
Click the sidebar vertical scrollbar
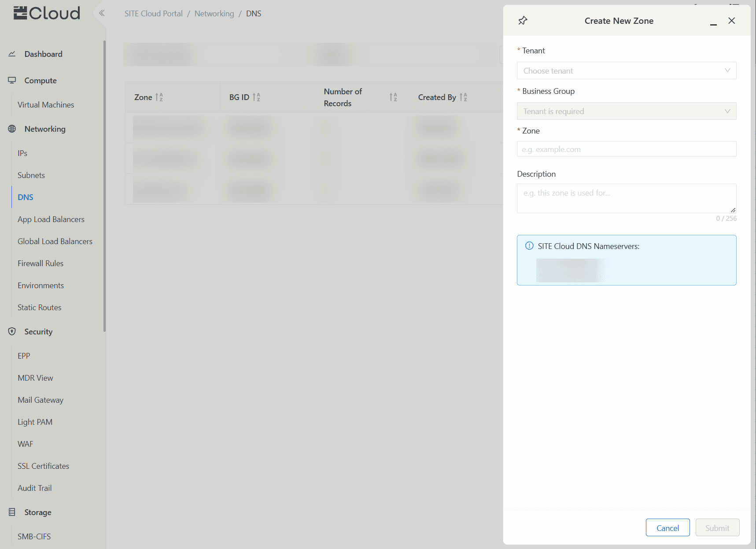click(x=104, y=185)
